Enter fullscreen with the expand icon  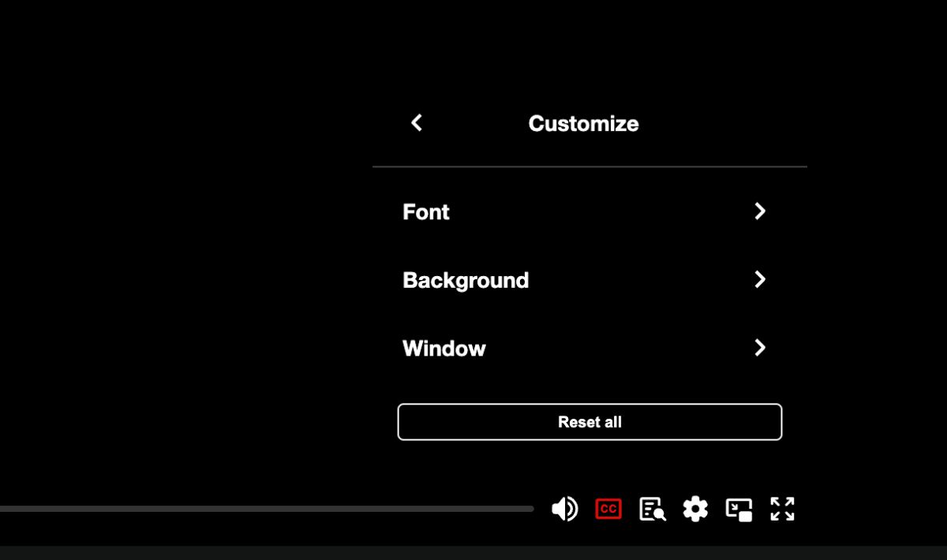[x=782, y=509]
